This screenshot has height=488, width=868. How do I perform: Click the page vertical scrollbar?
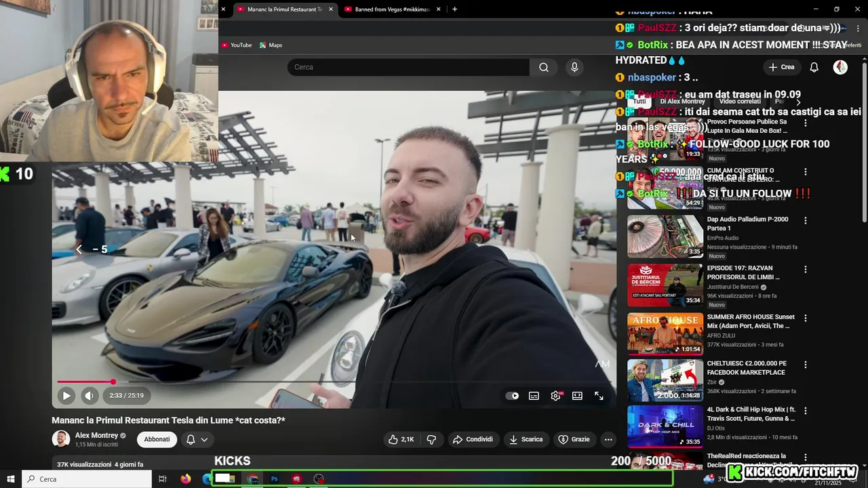pos(864,141)
